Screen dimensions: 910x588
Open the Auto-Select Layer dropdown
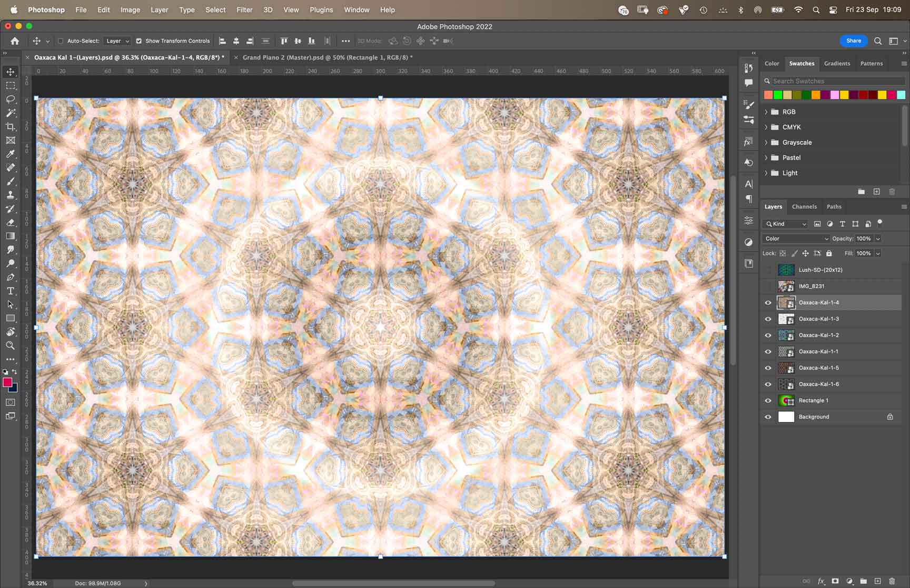coord(117,41)
